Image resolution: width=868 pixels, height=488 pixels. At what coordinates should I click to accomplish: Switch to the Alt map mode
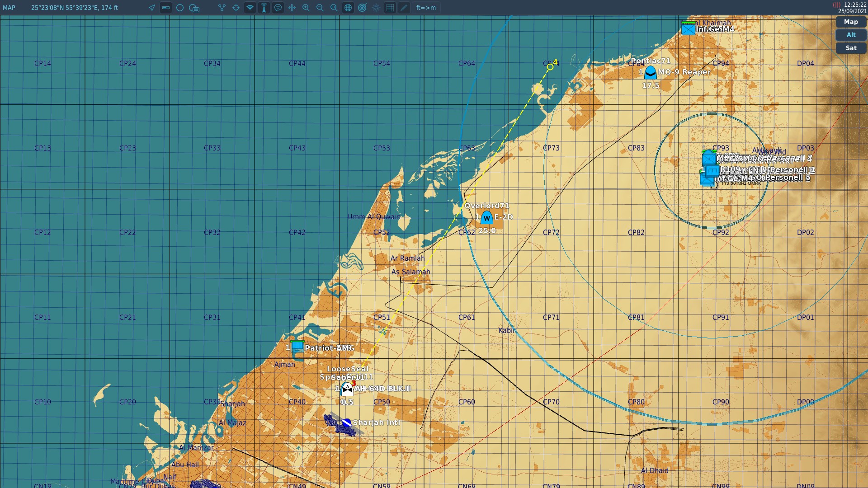[851, 35]
